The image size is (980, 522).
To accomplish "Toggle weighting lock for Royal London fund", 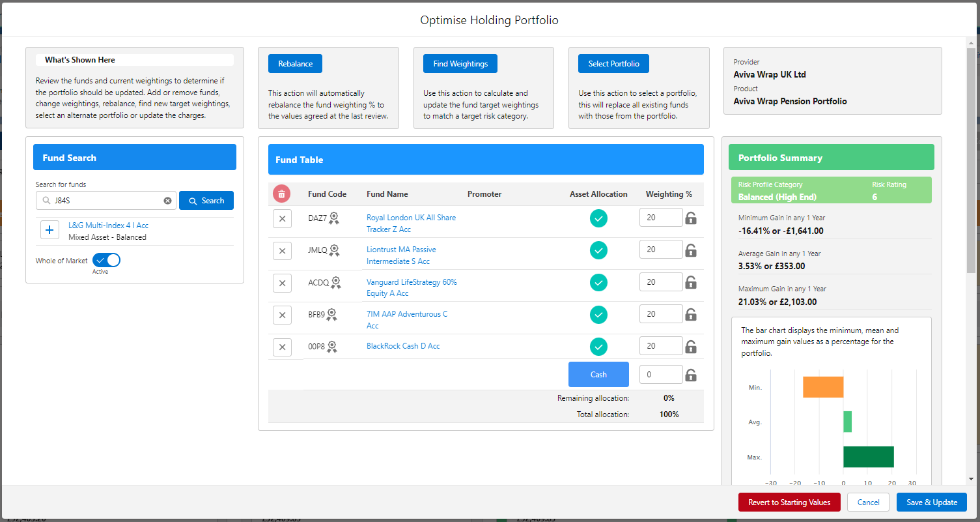I will (x=692, y=218).
